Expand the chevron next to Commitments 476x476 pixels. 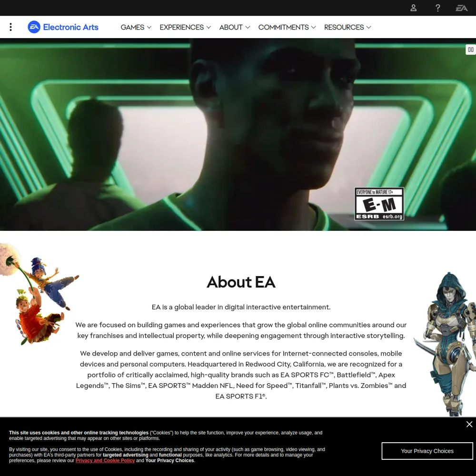click(x=314, y=27)
